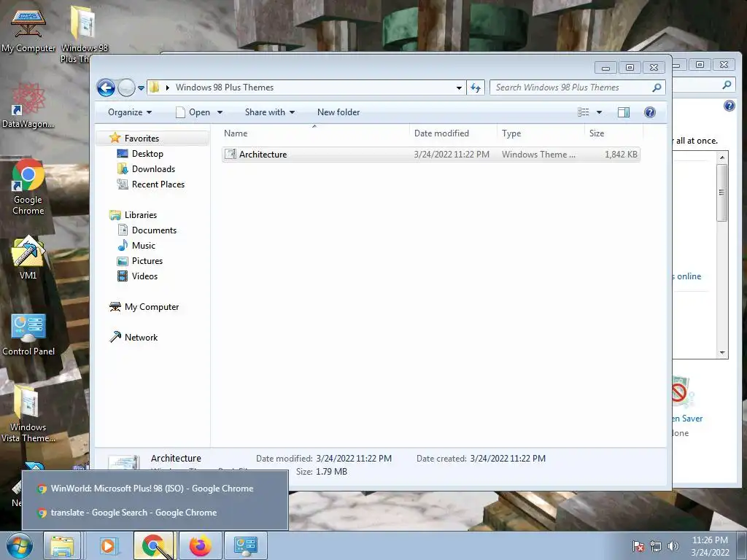Sort by the Date modified column header
747x560 pixels.
coord(452,133)
